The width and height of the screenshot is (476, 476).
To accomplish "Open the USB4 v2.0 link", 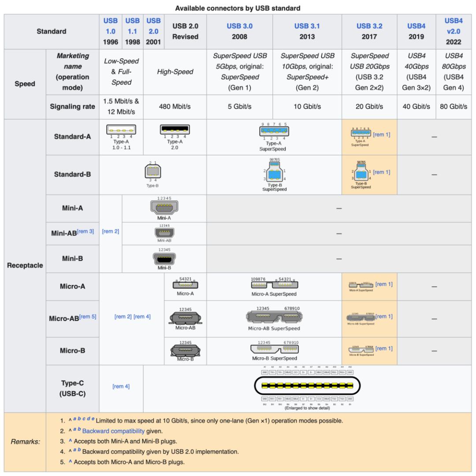I will pos(453,26).
